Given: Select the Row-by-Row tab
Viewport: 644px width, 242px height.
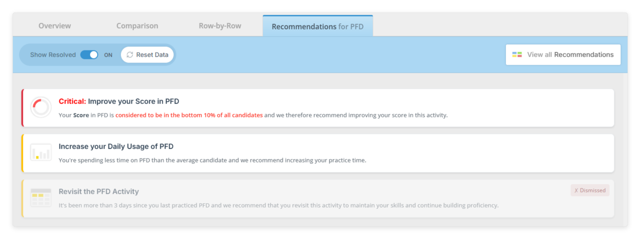Looking at the screenshot, I should point(220,26).
